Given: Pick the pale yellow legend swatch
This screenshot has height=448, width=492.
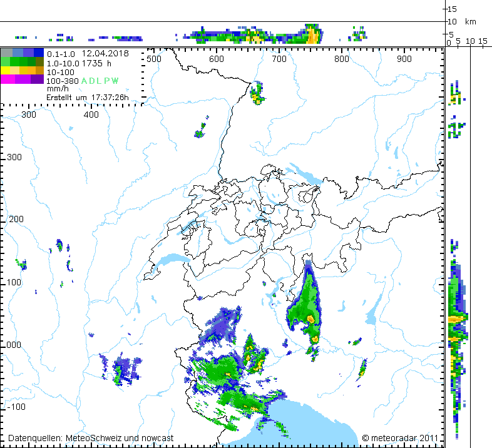Looking at the screenshot, I should pos(14,70).
